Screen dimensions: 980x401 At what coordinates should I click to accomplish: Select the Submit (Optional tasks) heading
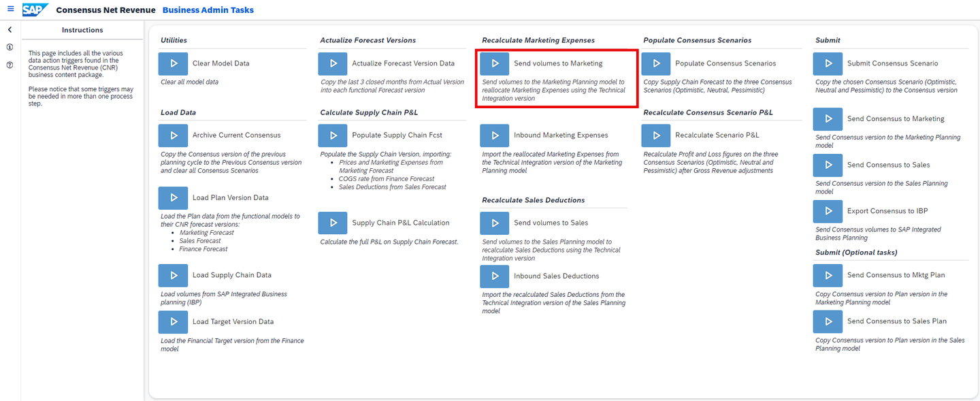(x=856, y=253)
